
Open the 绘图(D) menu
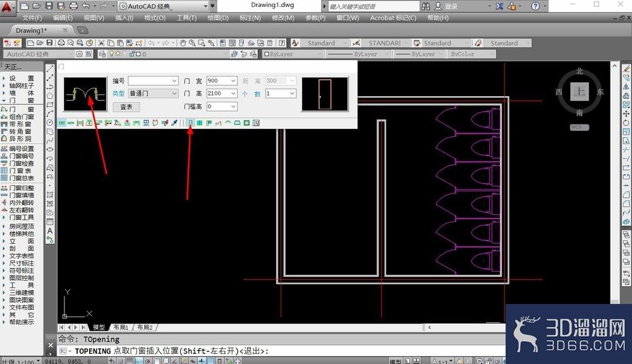(217, 18)
